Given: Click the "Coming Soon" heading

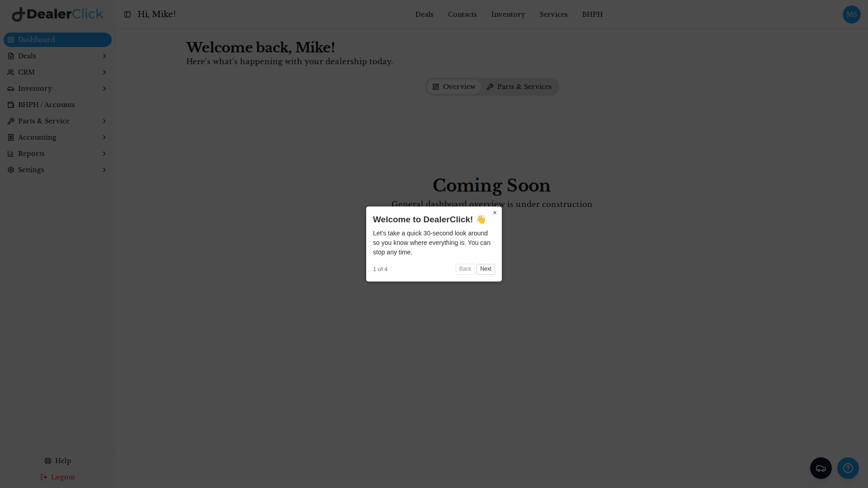Looking at the screenshot, I should tap(492, 186).
